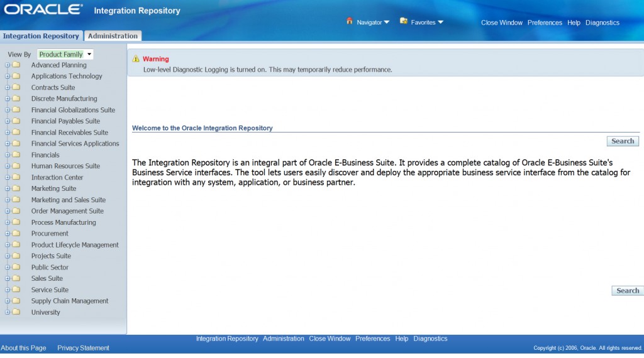Click the footer Diagnostics link
Image resolution: width=644 pixels, height=358 pixels.
pos(430,339)
